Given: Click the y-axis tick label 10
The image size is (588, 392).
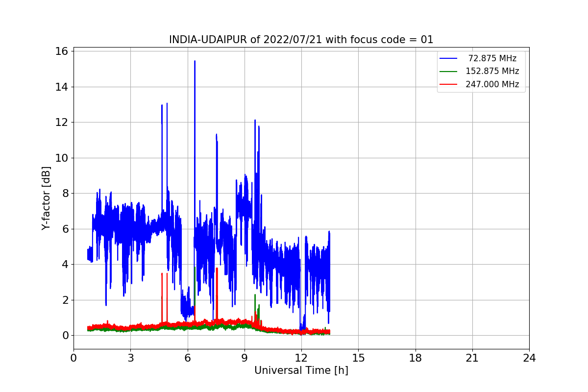Looking at the screenshot, I should 62,158.
